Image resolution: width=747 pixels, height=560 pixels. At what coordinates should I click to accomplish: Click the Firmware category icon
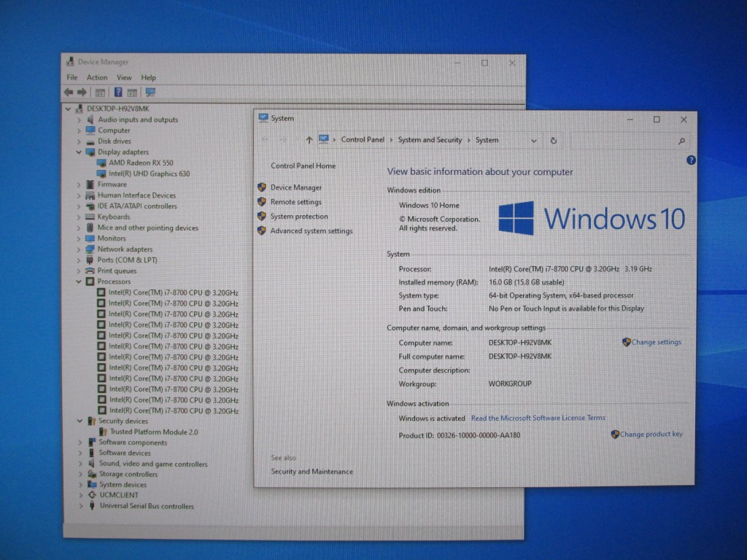[x=90, y=184]
